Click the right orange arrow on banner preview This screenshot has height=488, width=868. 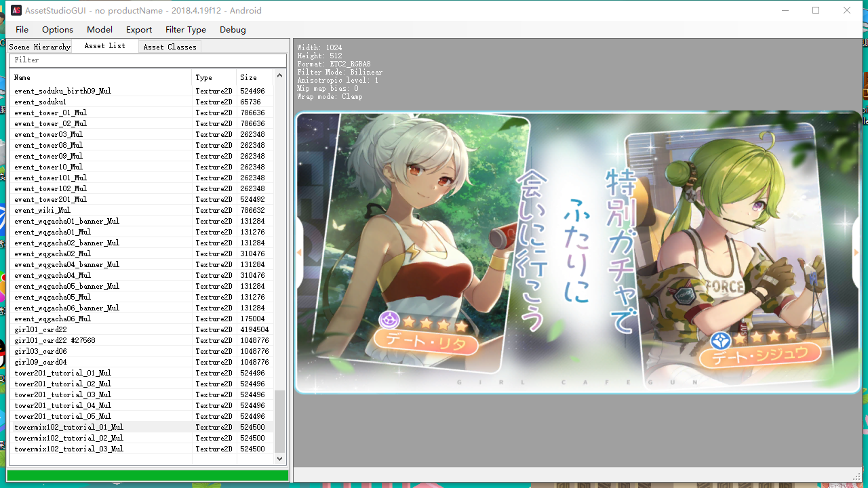(x=856, y=253)
